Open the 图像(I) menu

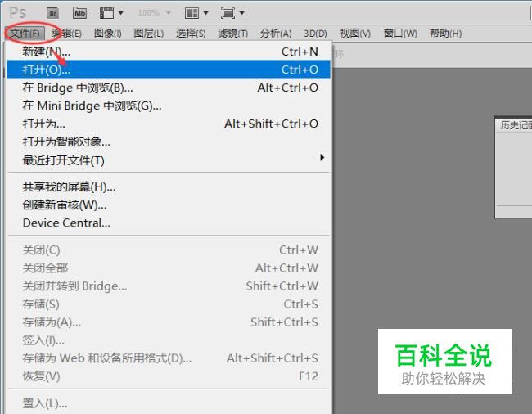pyautogui.click(x=108, y=34)
